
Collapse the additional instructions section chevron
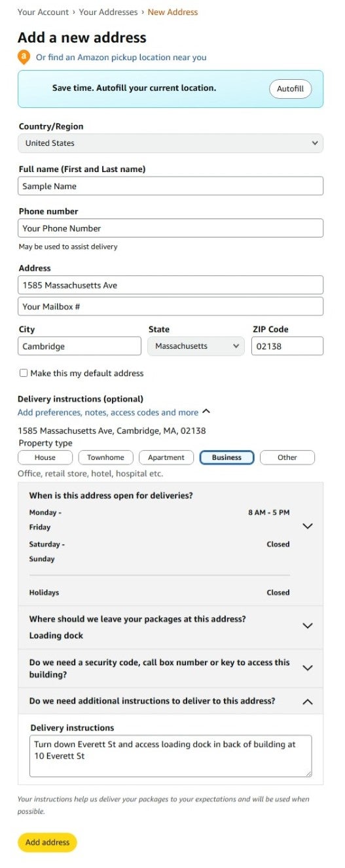(308, 701)
